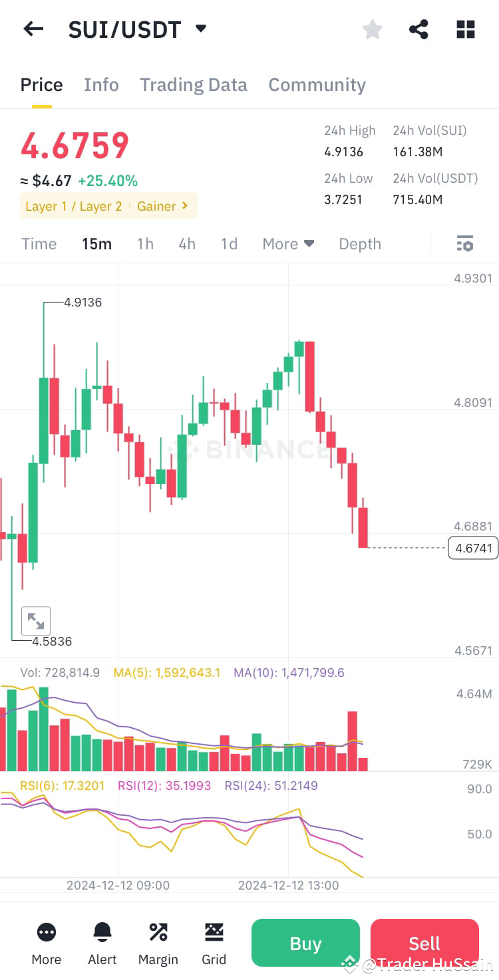Expand chart to fullscreen with expand icon
The width and height of the screenshot is (499, 980).
click(36, 620)
